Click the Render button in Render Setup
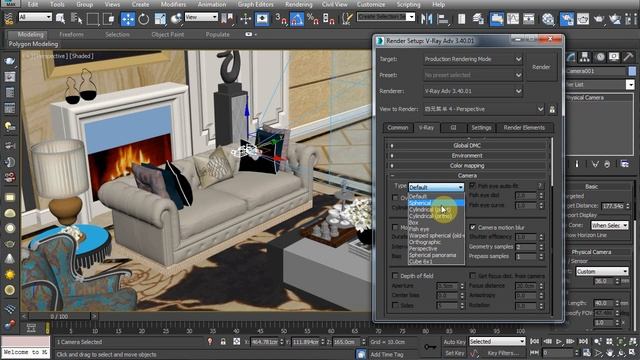Viewport: 640px width, 360px height. pos(541,67)
